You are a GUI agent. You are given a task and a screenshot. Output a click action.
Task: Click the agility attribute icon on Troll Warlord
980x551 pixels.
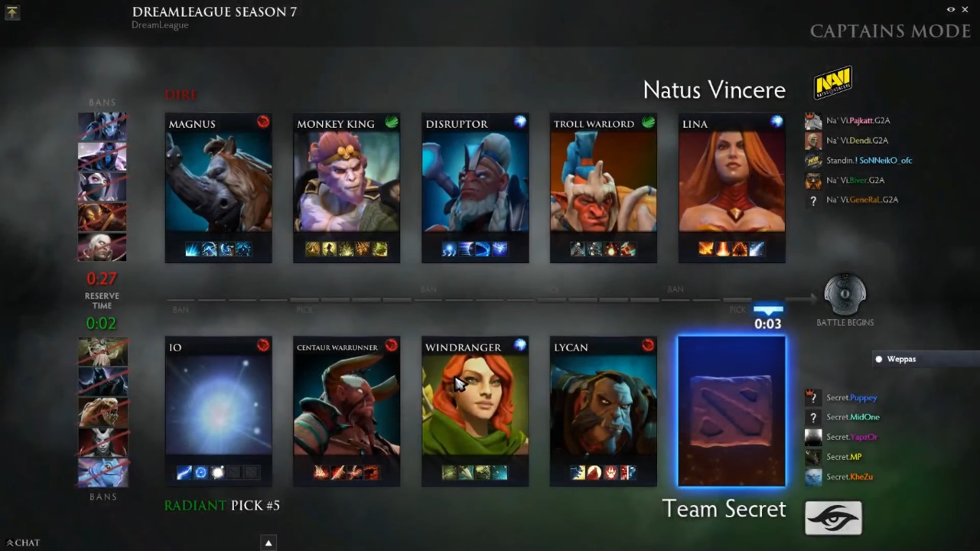tap(648, 122)
